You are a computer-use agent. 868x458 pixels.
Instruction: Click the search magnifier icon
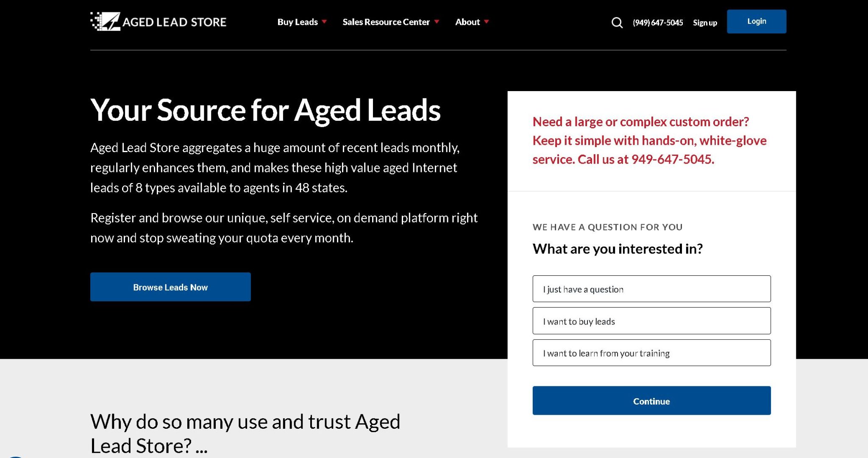click(617, 22)
